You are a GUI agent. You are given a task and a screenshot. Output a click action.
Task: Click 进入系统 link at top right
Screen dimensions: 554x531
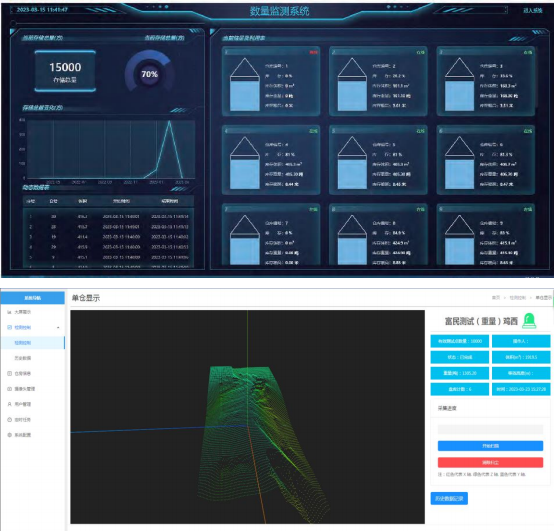pyautogui.click(x=532, y=11)
